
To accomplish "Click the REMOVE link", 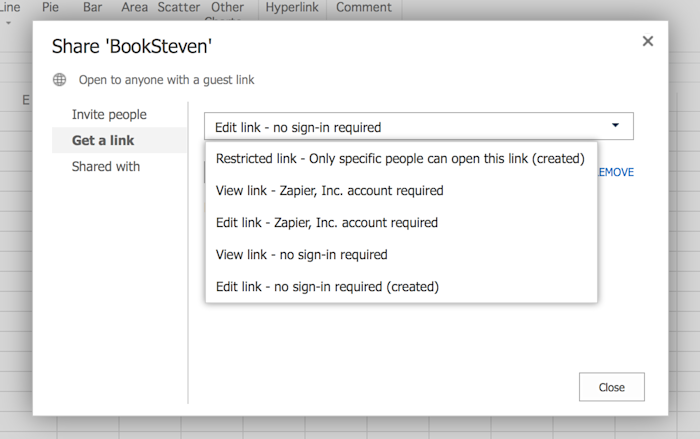I will point(616,172).
